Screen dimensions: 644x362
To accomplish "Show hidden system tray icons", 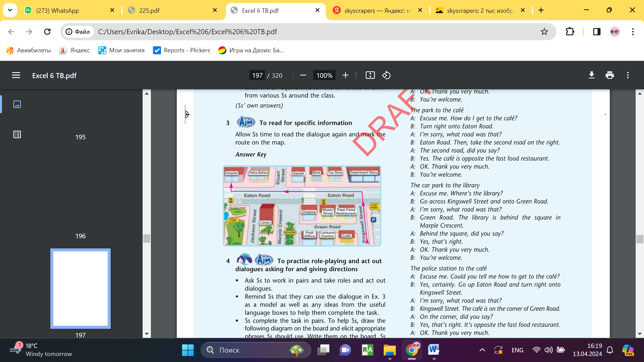I will (482, 350).
